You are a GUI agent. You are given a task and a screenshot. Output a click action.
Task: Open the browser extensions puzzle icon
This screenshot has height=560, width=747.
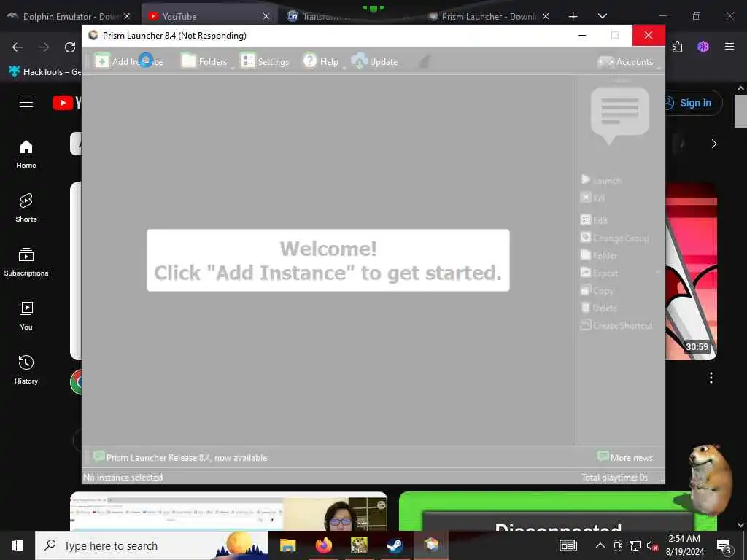pos(677,47)
